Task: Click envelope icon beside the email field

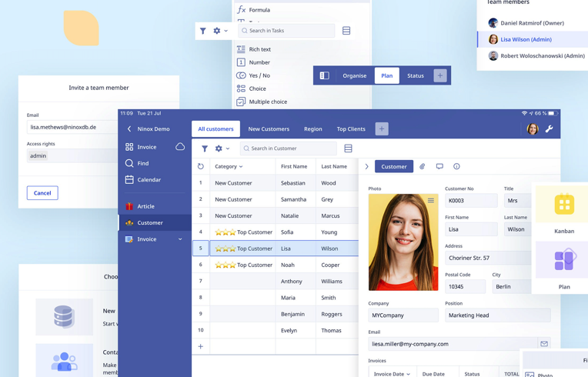Action: [544, 344]
